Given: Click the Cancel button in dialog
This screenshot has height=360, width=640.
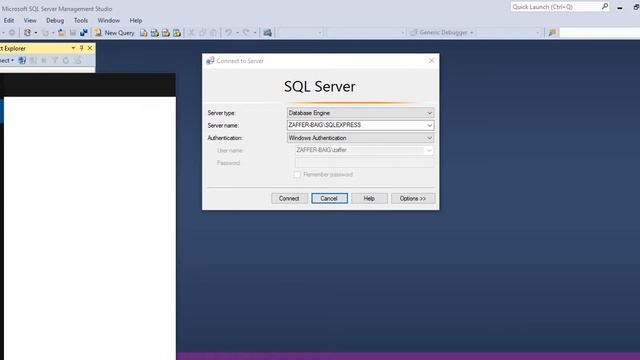Looking at the screenshot, I should click(x=329, y=198).
